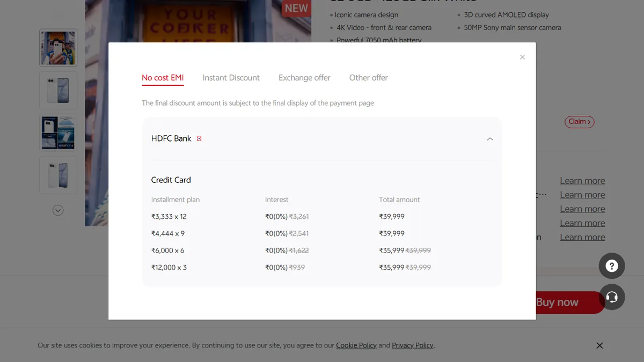Viewport: 644px width, 362px height.
Task: Open the Cookie Policy link
Action: (x=356, y=345)
